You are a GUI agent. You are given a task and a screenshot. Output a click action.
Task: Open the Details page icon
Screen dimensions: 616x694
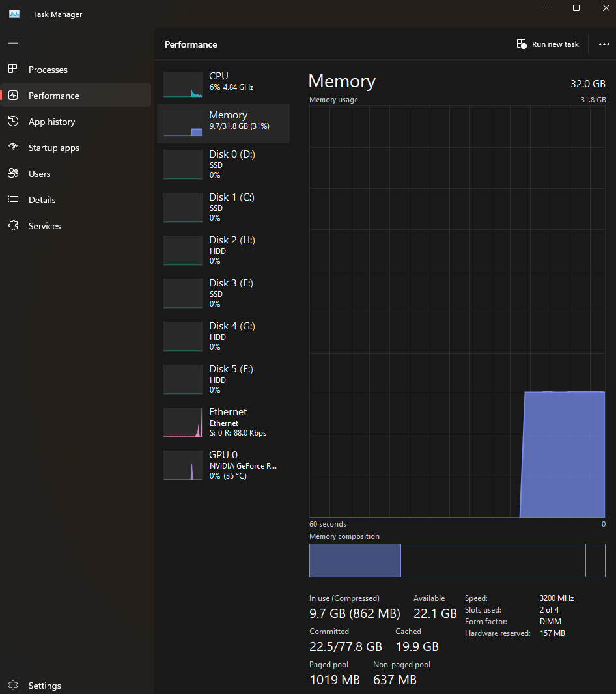(14, 199)
